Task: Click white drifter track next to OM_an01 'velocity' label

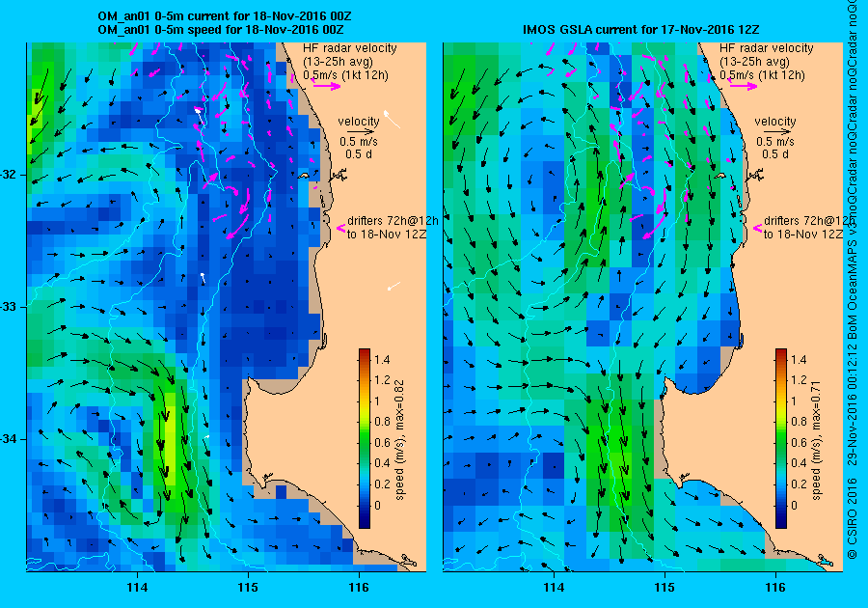Action: click(391, 119)
